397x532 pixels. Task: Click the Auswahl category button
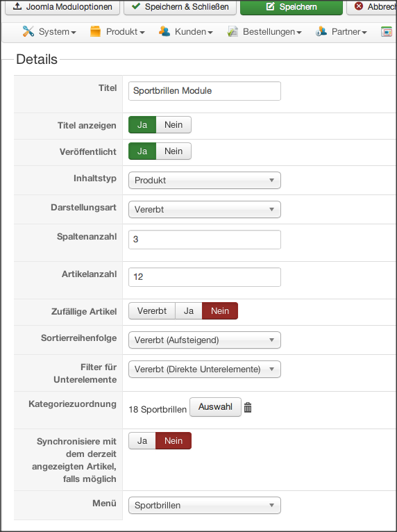pos(215,407)
